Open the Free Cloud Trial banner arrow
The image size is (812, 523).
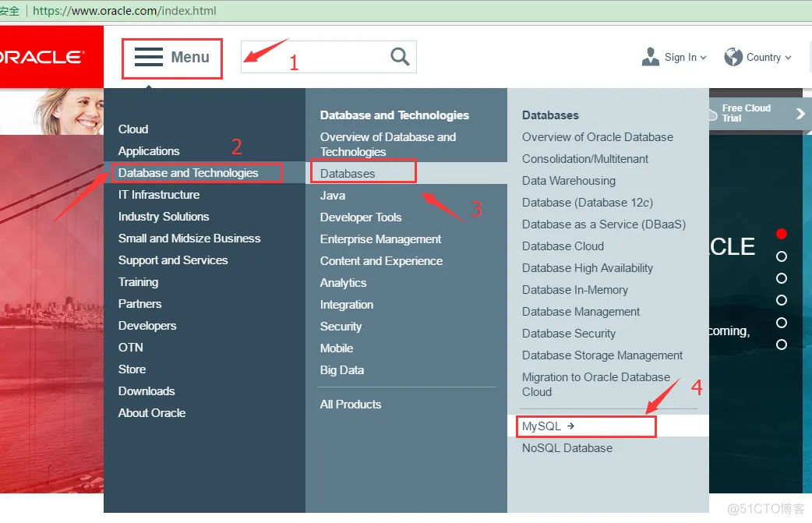click(x=800, y=113)
